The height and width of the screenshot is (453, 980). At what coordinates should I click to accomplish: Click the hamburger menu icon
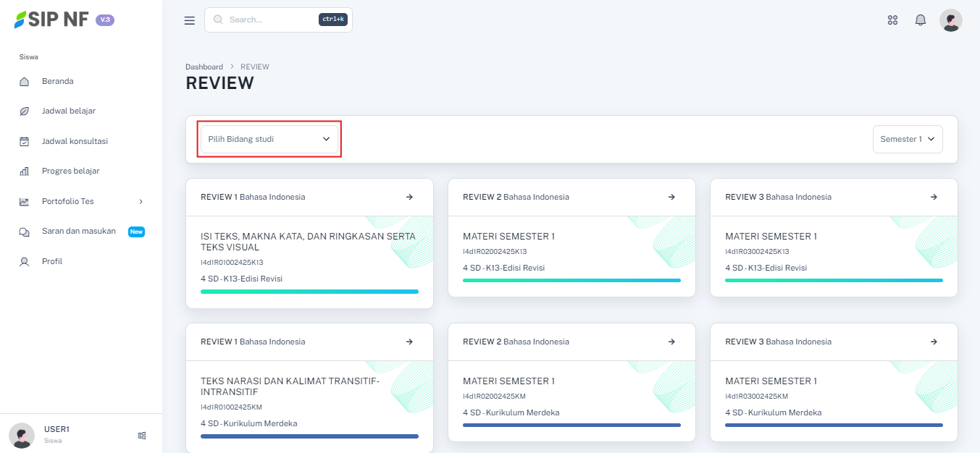pos(190,20)
